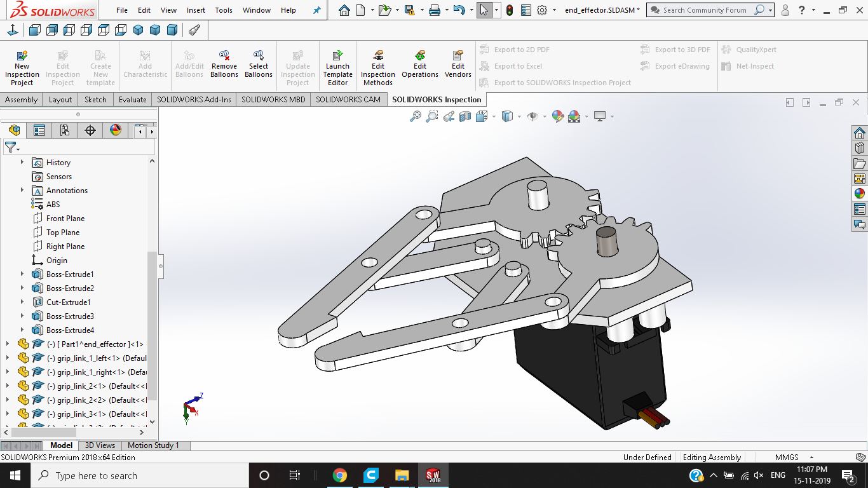Toggle Hide/Show Items eye icon
Screen dimensions: 868x488
coord(532,116)
